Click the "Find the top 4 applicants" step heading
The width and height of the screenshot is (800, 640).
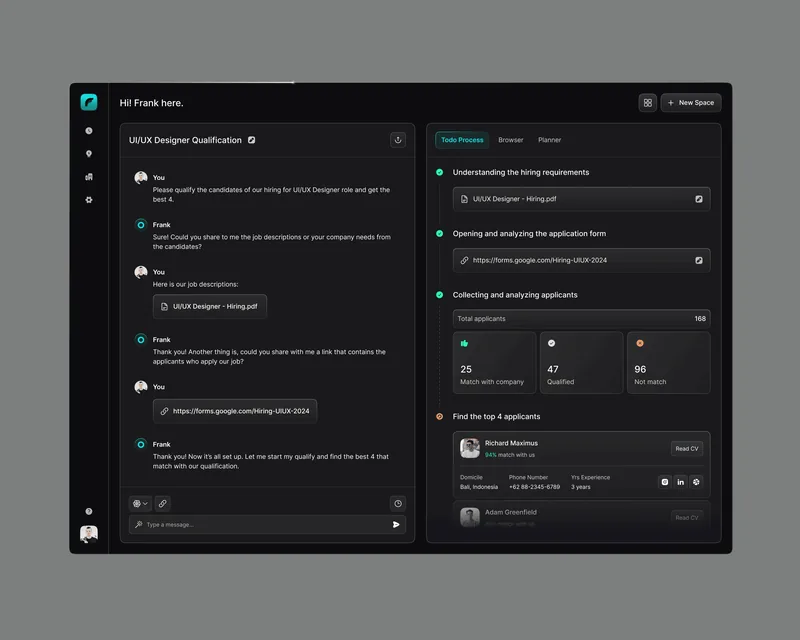(x=496, y=416)
